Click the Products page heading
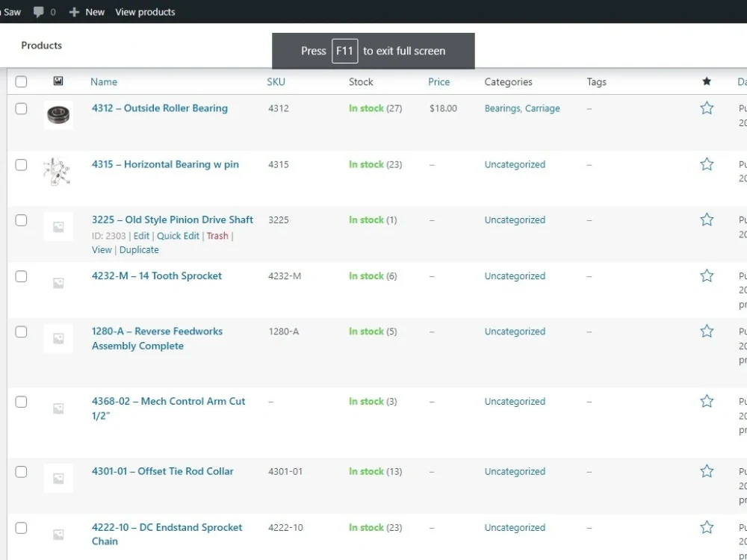 point(41,46)
